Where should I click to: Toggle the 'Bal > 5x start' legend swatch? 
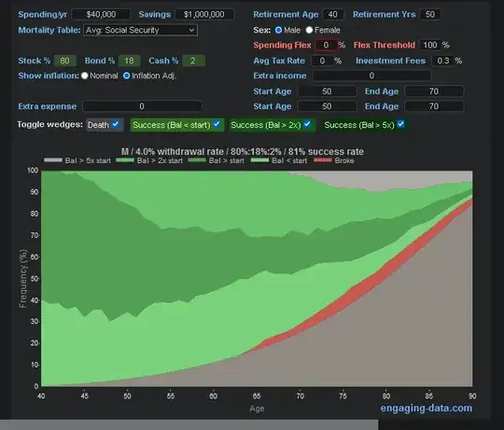[x=52, y=160]
